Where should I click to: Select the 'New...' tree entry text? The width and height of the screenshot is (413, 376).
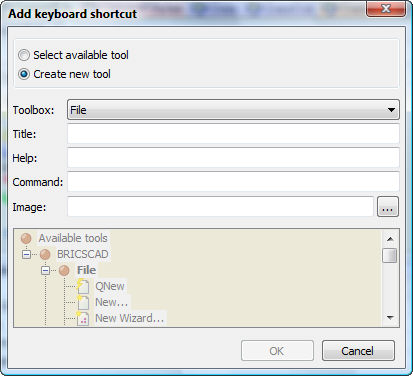(111, 302)
